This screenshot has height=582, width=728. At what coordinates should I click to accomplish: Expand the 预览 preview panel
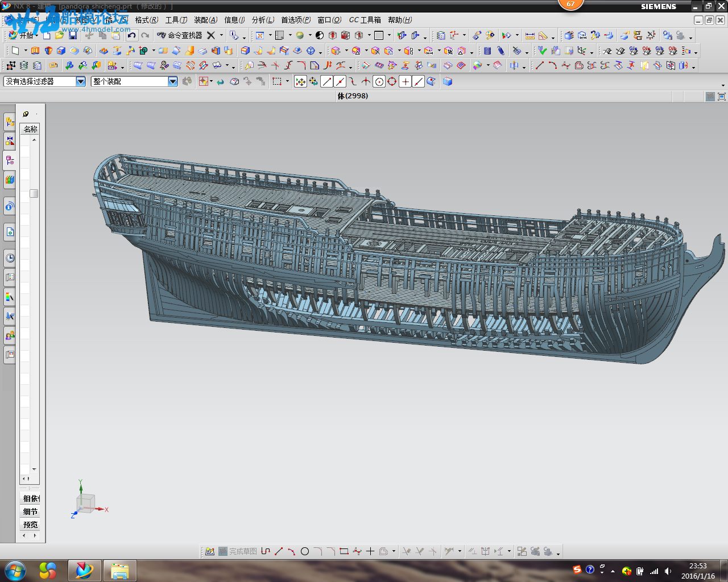pyautogui.click(x=30, y=525)
